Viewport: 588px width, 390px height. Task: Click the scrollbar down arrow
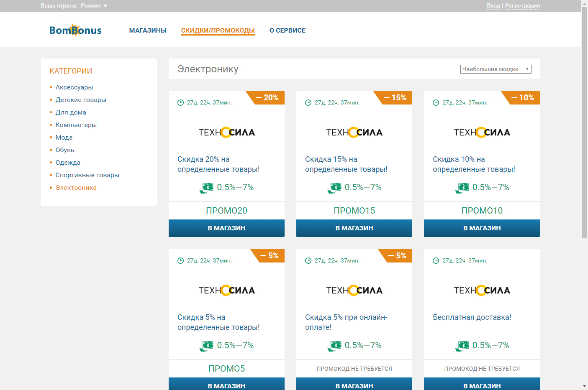pos(585,386)
